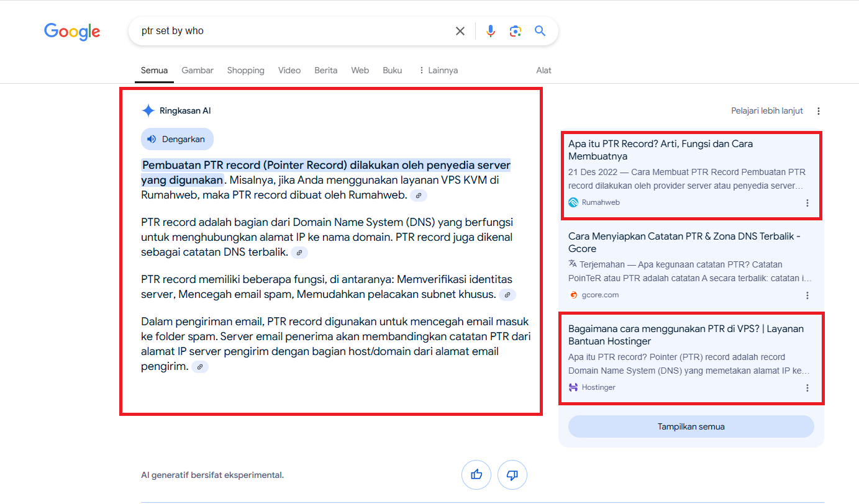859x504 pixels.
Task: Select the Web tab
Action: click(360, 70)
